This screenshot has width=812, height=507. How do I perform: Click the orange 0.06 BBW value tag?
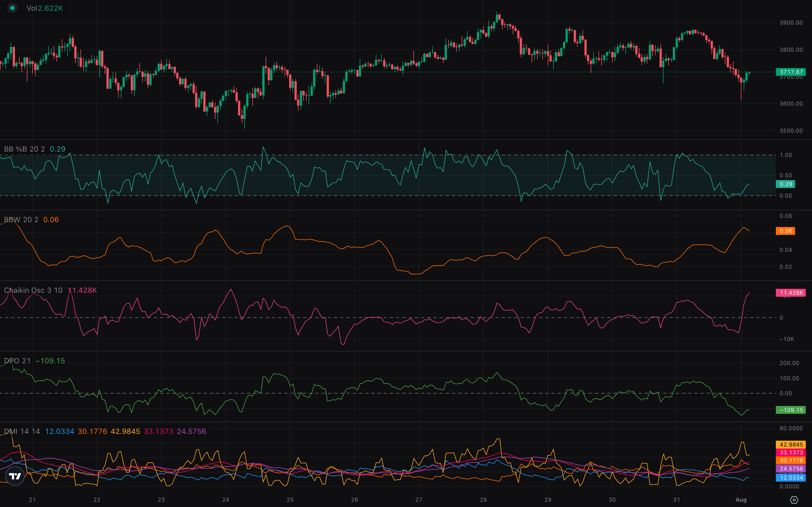[785, 231]
